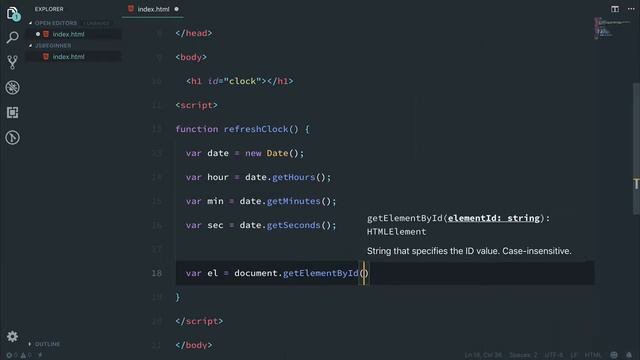Click the closing </script> tag

pyautogui.click(x=199, y=321)
